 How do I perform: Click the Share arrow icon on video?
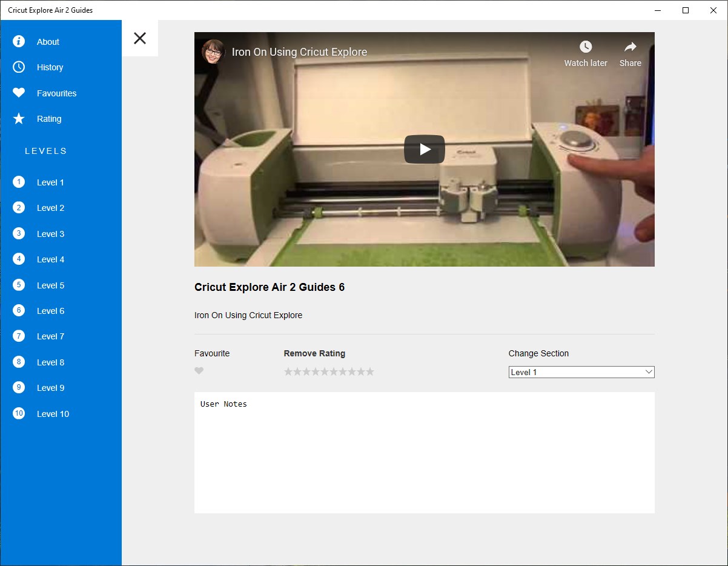coord(630,47)
